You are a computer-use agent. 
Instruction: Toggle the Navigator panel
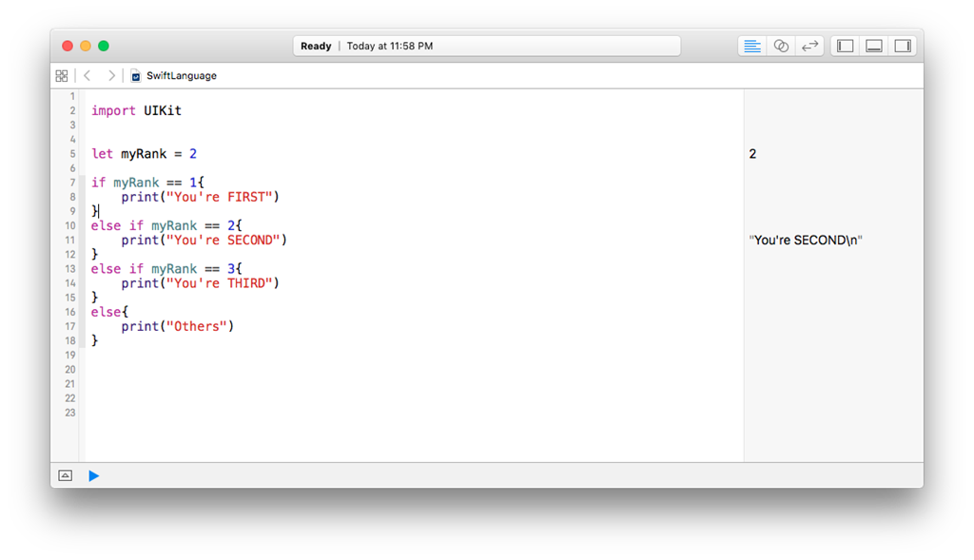tap(845, 46)
